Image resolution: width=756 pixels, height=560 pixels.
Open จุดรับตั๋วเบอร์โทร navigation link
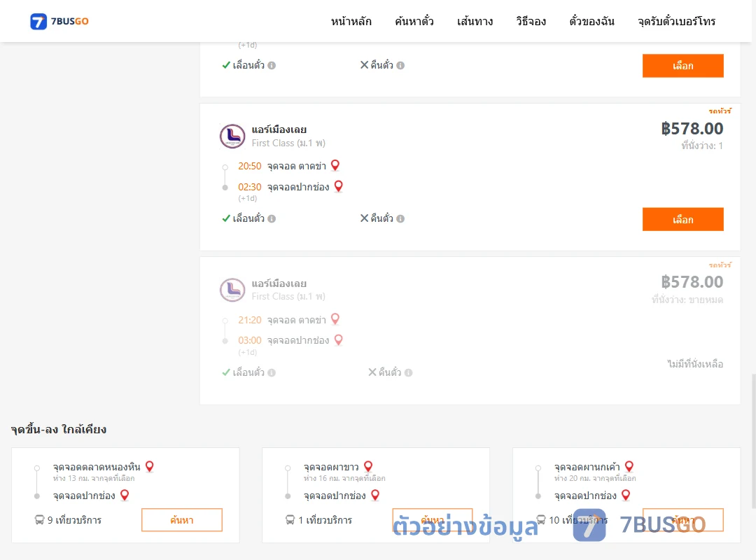[676, 21]
